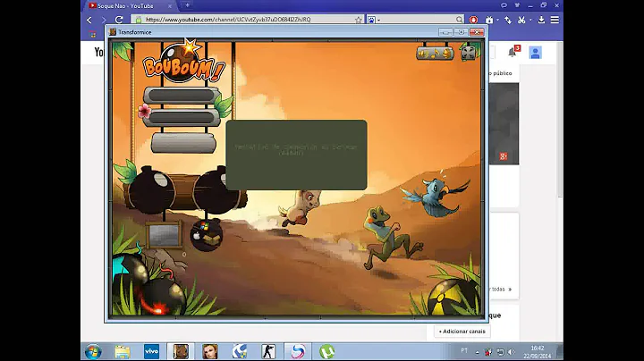The height and width of the screenshot is (361, 644).
Task: Click the YouTube channel URL address bar
Action: point(249,20)
